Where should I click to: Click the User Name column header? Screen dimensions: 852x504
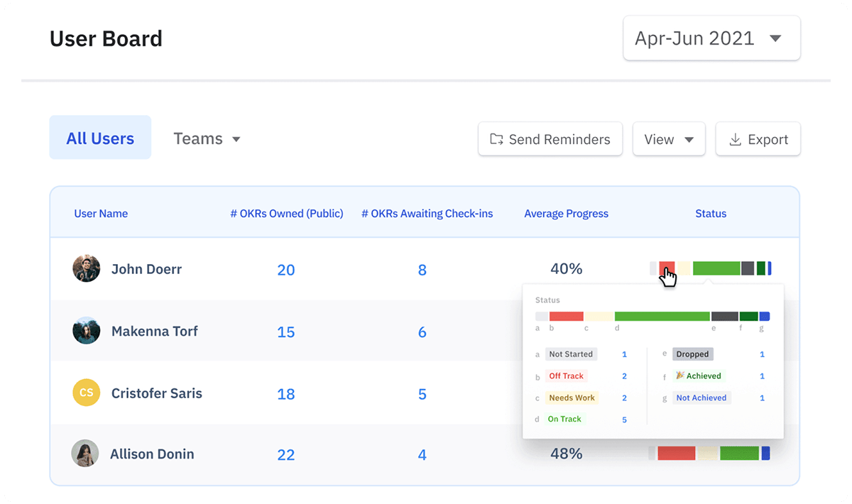click(101, 213)
